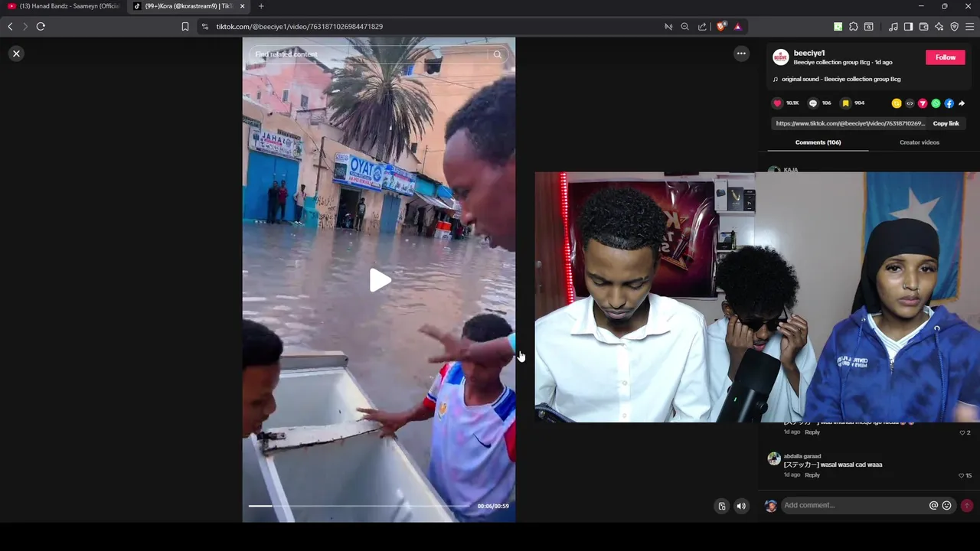Switch to the Hanad Bandz - Saameyn tab
Screen dimensions: 980x551
64,6
